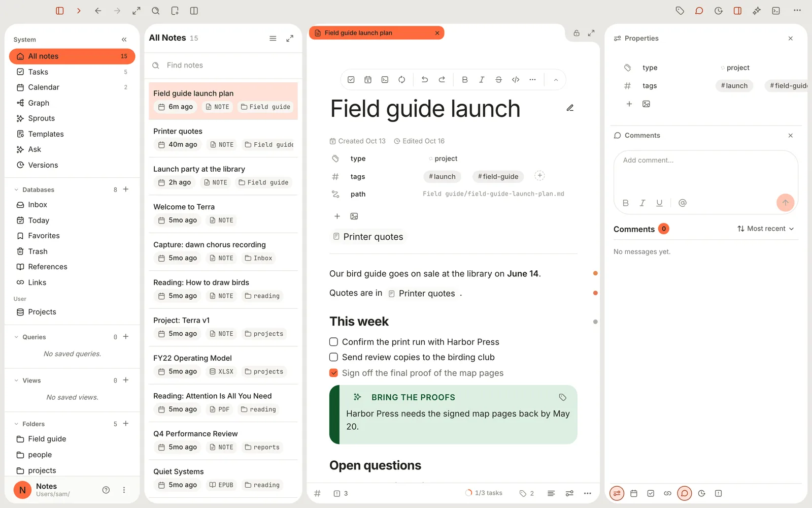Screen dimensions: 812x508
Task: Insert a calendar date from editor toolbar
Action: (x=368, y=80)
